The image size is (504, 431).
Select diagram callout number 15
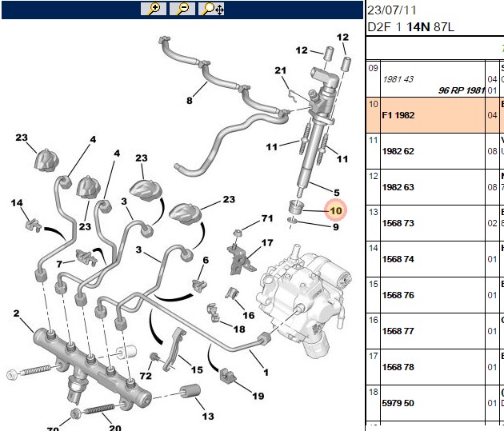coord(197,370)
